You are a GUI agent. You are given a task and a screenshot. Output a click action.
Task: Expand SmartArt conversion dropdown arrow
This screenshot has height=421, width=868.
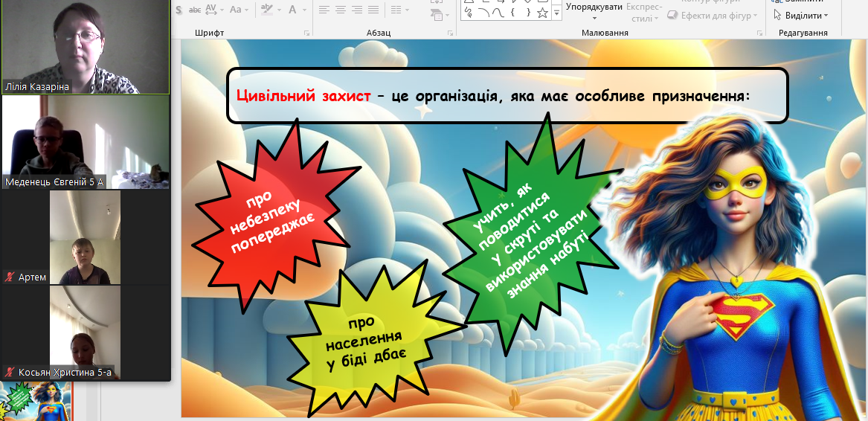(447, 16)
